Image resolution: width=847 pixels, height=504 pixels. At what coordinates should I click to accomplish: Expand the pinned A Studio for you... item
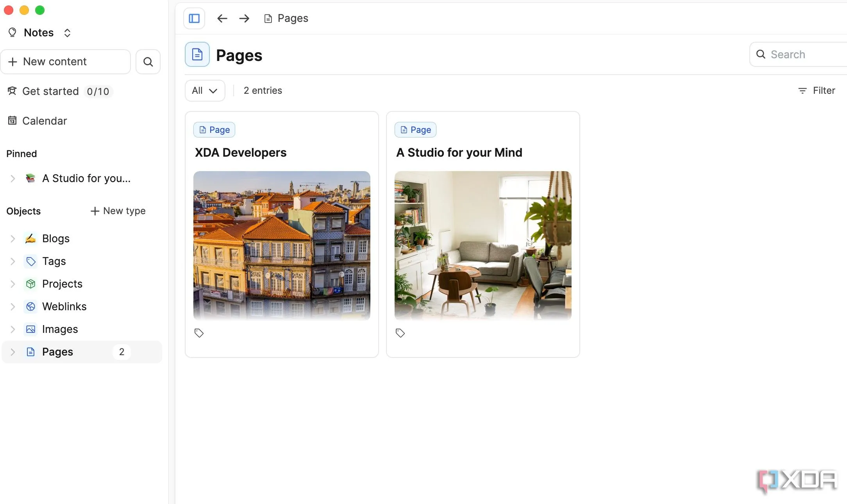(13, 179)
